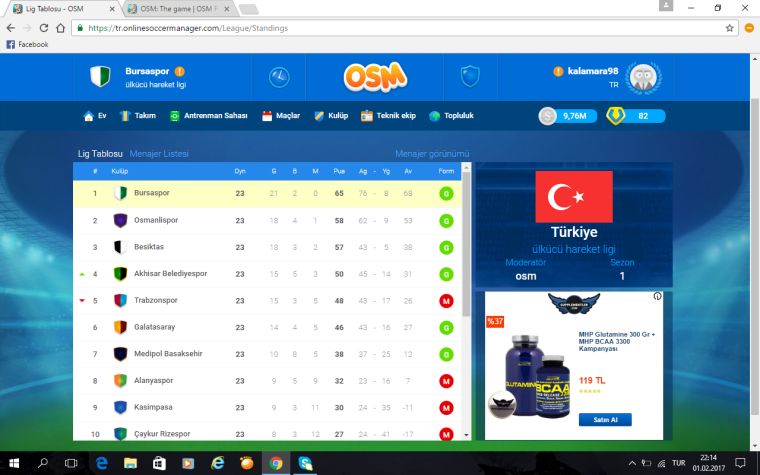Click Galatasaray's green G form badge

[446, 328]
